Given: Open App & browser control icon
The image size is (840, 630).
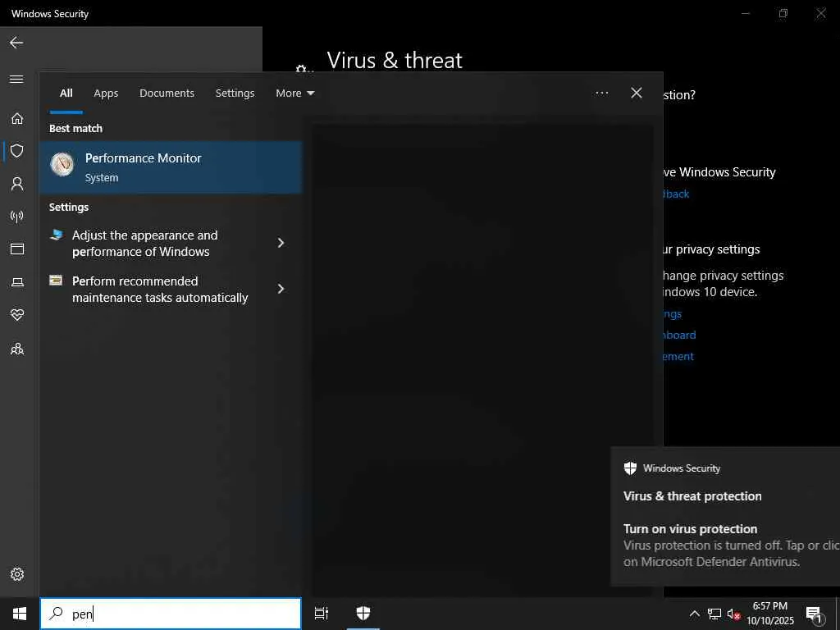Looking at the screenshot, I should (17, 249).
